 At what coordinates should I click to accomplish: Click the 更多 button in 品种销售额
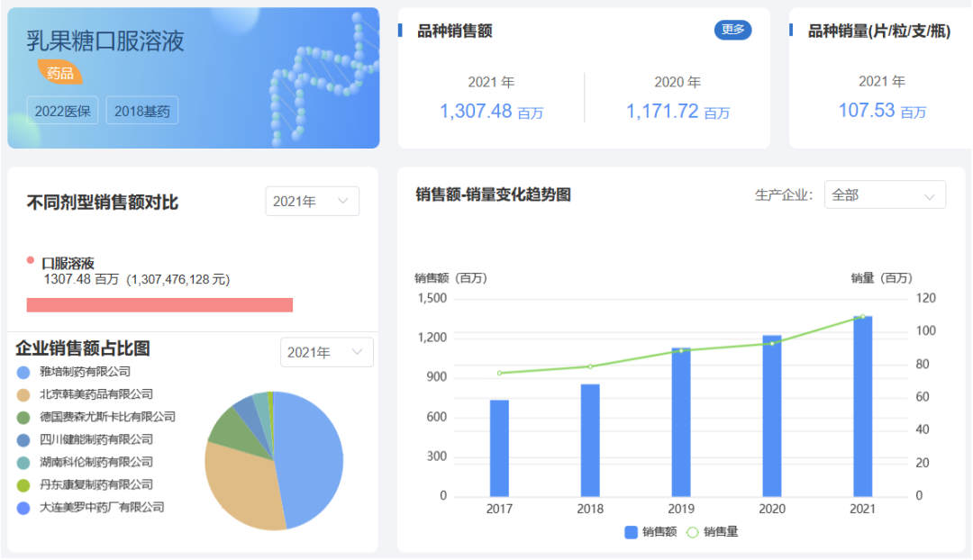coord(732,30)
